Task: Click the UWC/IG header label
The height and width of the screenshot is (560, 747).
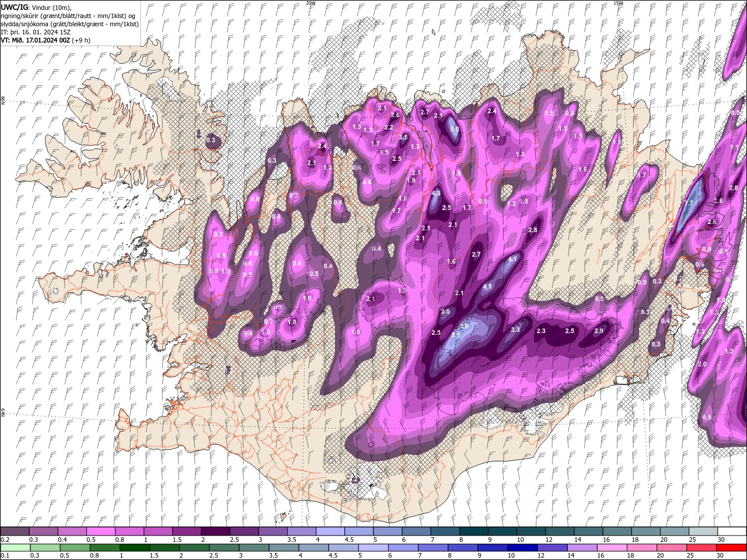Action: pyautogui.click(x=15, y=7)
